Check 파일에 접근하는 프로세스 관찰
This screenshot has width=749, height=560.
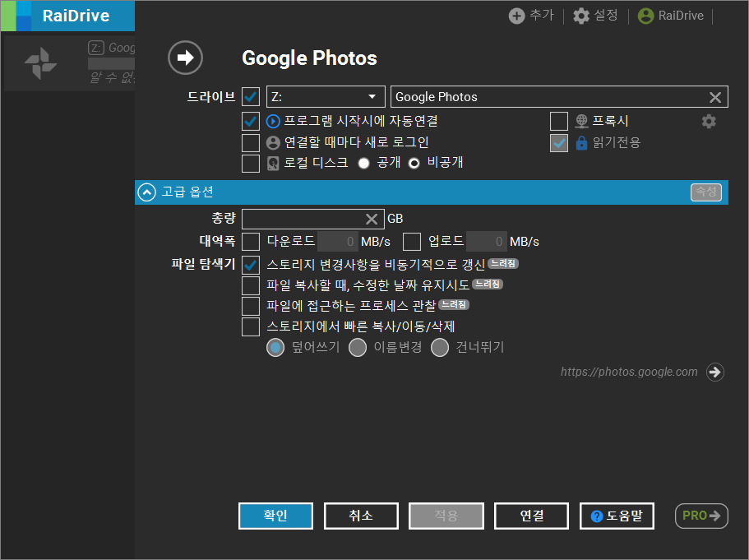(251, 306)
